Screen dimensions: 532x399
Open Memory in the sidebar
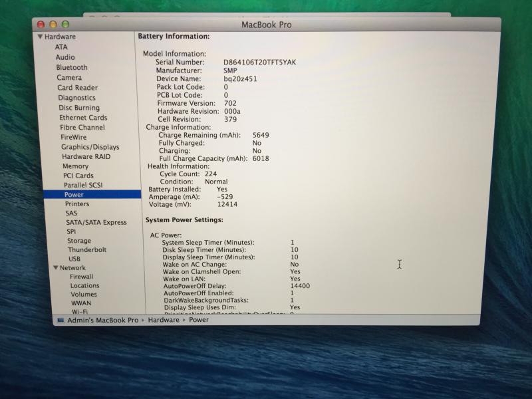pyautogui.click(x=75, y=166)
